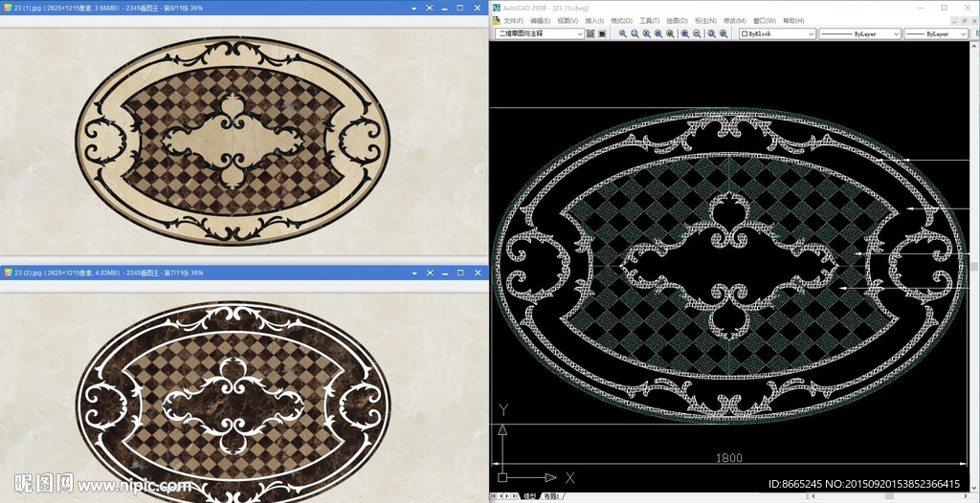The width and height of the screenshot is (980, 503).
Task: Click the 23 (1).jpg viewer title icon
Action: coord(7,8)
